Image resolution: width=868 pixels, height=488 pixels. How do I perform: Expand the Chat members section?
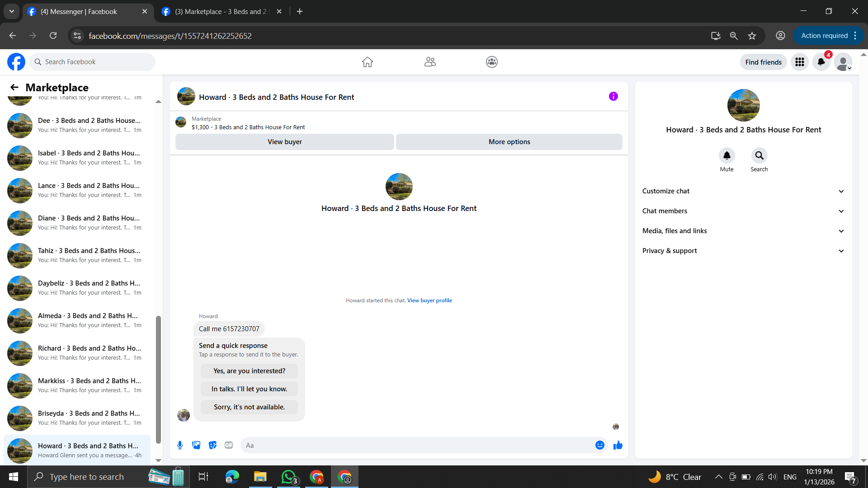743,211
